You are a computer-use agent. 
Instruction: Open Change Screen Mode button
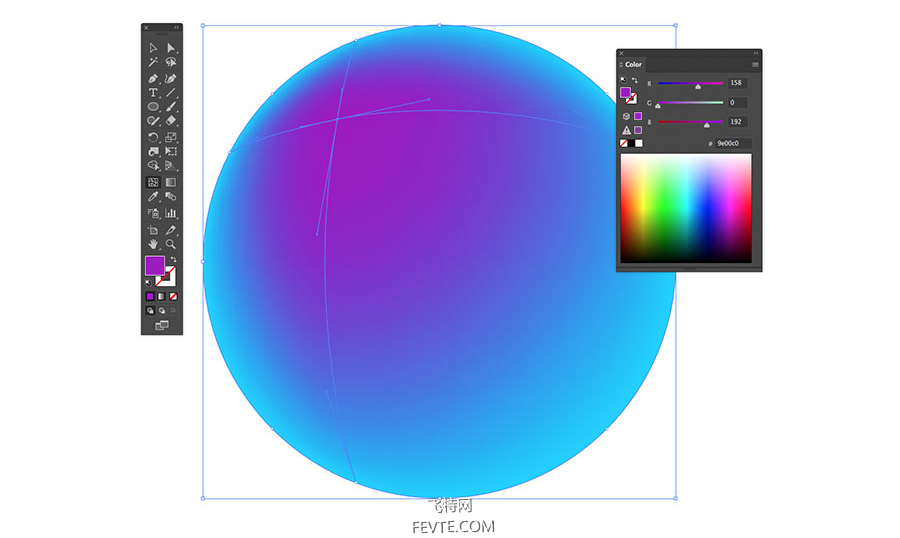162,326
